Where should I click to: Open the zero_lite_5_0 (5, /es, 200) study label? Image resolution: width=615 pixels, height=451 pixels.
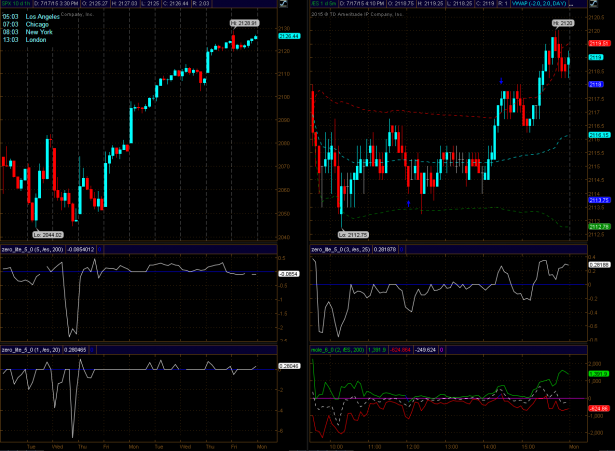33,249
